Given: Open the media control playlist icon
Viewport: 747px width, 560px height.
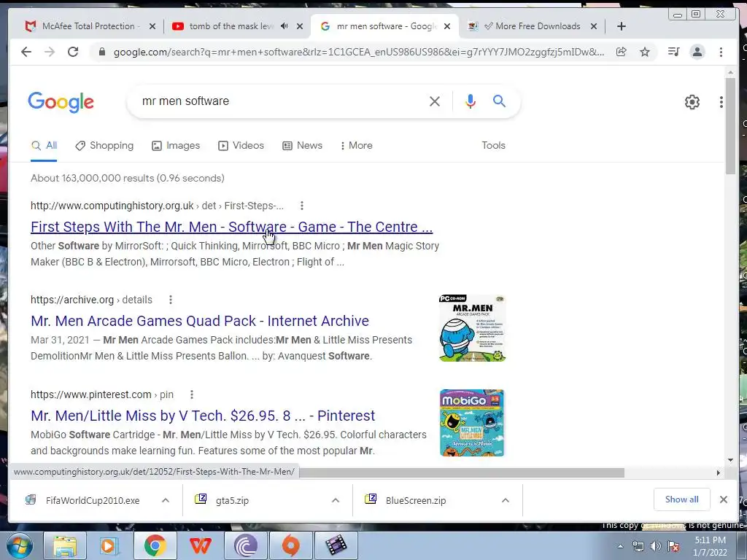Looking at the screenshot, I should (673, 52).
